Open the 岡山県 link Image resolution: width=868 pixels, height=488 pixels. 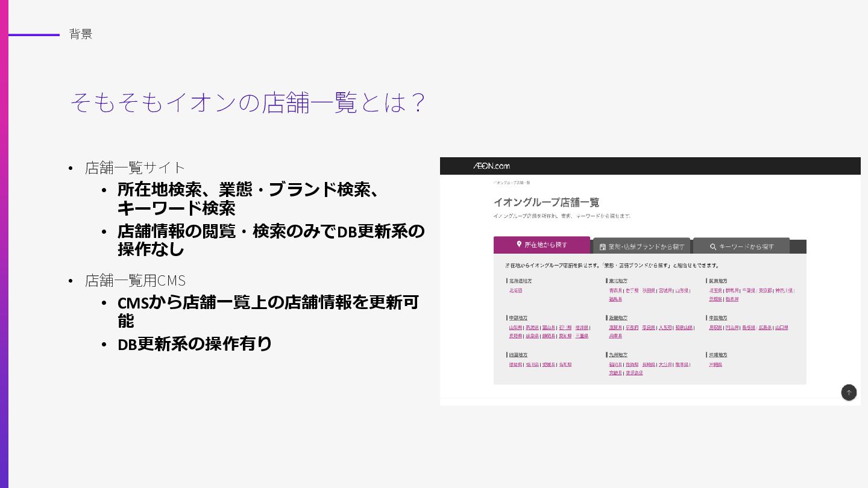(x=732, y=328)
